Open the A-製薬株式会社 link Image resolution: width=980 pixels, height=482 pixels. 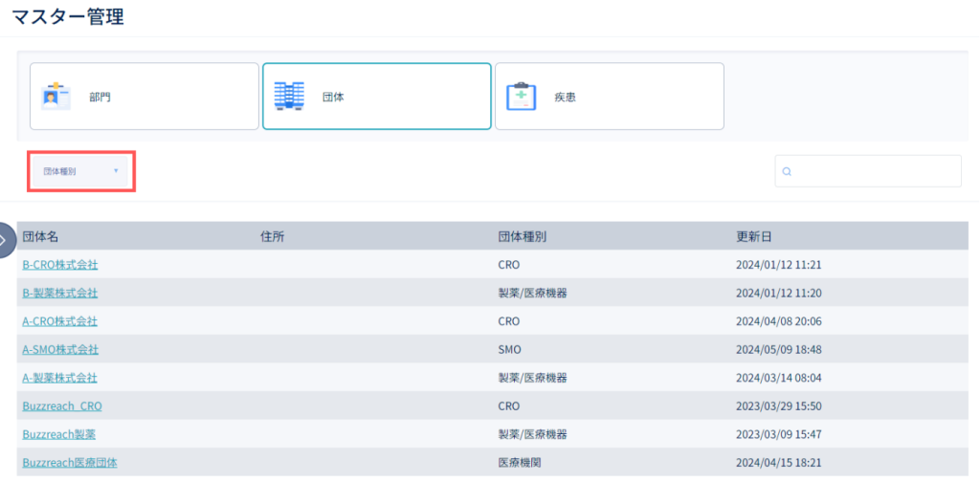(x=60, y=378)
